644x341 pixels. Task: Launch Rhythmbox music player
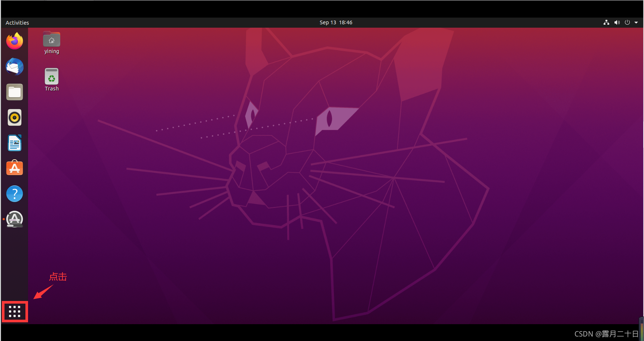15,117
